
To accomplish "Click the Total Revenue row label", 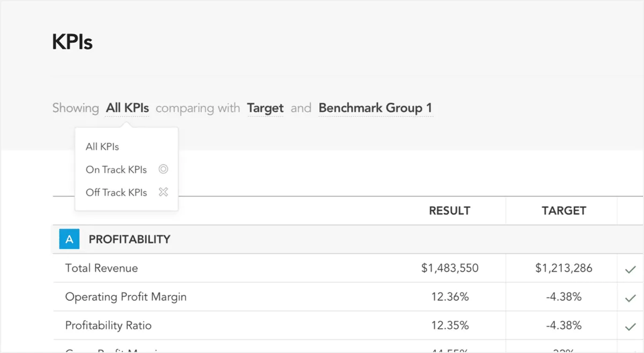I will 101,268.
